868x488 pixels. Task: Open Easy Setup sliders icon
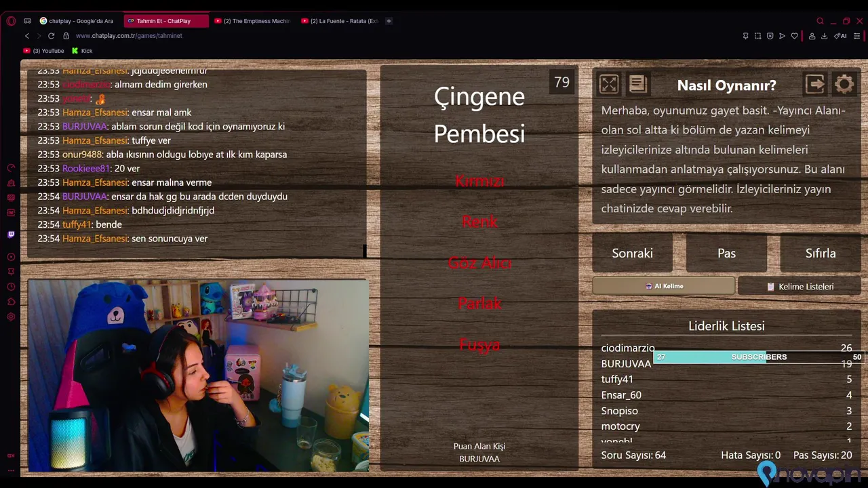[857, 36]
